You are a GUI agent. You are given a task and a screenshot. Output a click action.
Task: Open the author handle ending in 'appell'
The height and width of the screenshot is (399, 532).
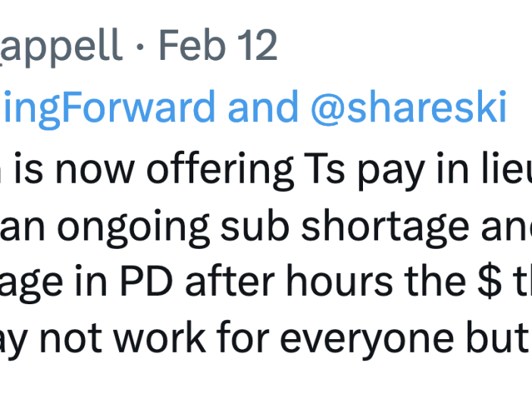point(61,47)
